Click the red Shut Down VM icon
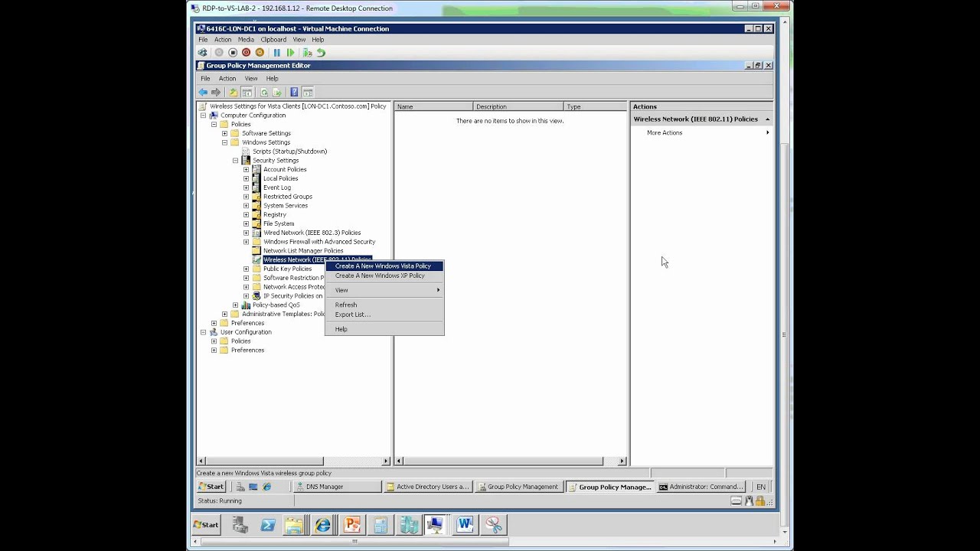Screen dimensions: 980x551 (246, 53)
